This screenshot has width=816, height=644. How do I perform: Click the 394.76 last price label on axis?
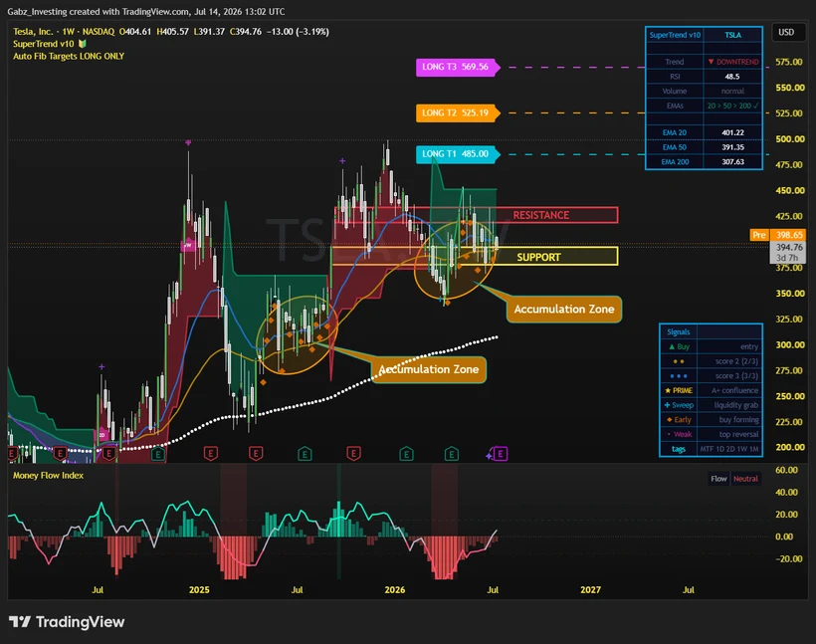point(788,247)
